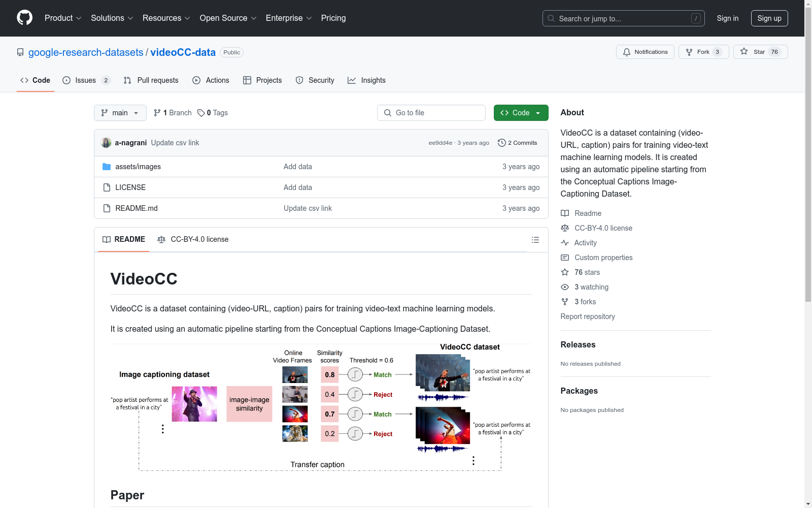
Task: Open the google-research-datasets organization link
Action: click(86, 52)
